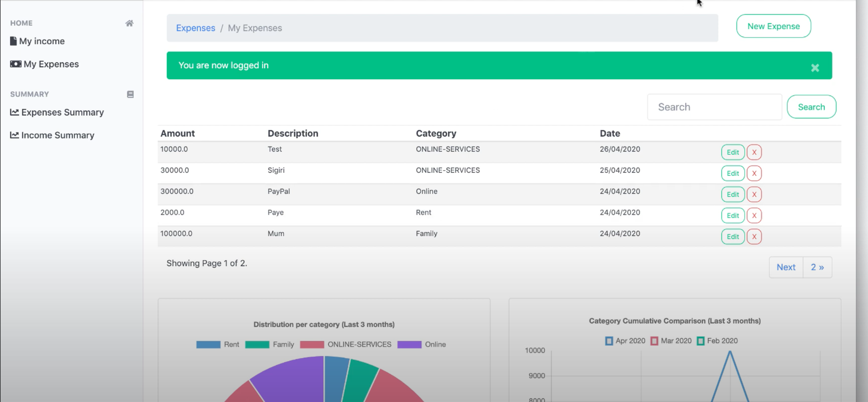
Task: Click the Search button
Action: pos(811,107)
